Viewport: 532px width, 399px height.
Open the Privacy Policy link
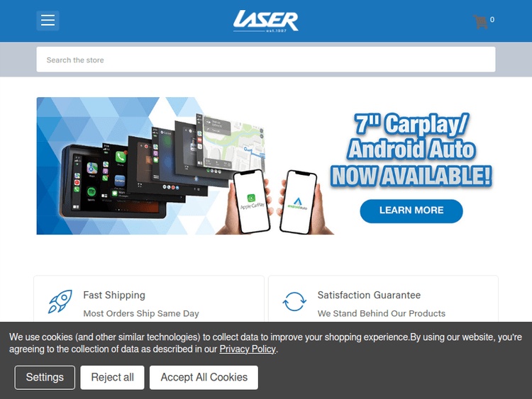(248, 349)
